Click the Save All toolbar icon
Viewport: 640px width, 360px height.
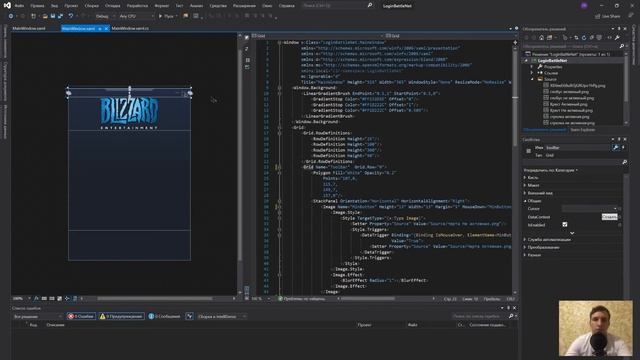pos(60,16)
